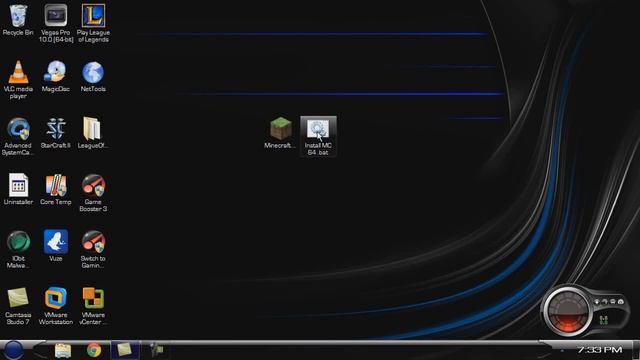Select the Core Temp shortcut icon
640x360 pixels.
(x=56, y=189)
